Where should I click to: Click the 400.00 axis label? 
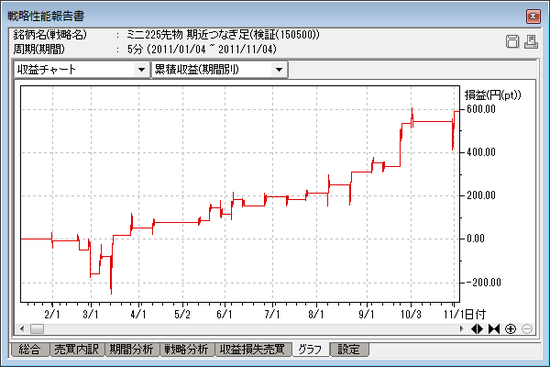[x=481, y=152]
